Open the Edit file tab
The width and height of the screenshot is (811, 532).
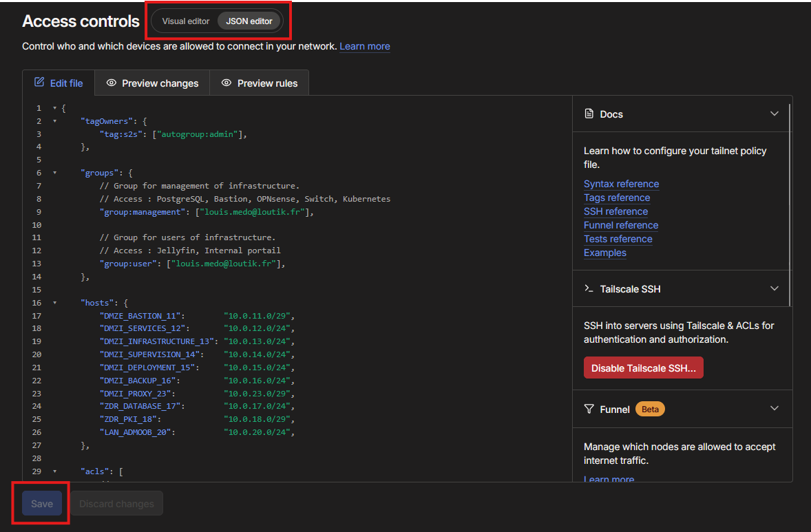(59, 83)
